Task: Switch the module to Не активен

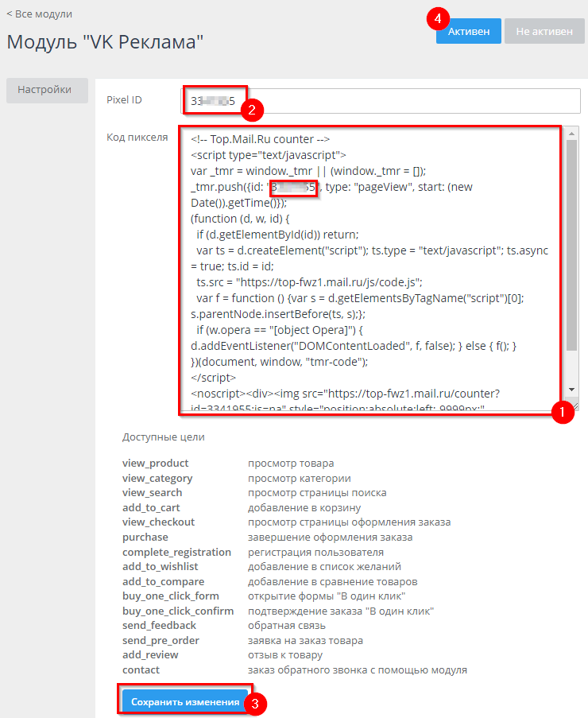Action: point(544,31)
